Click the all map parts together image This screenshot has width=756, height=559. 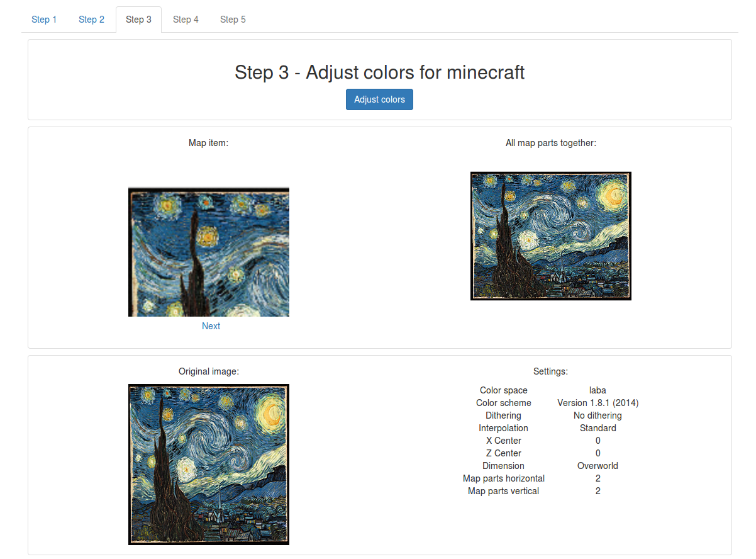[x=550, y=236]
